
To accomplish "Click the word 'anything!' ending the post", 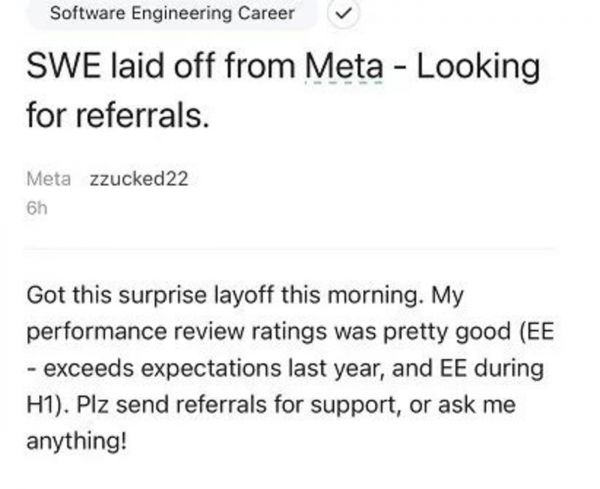I will coord(78,441).
